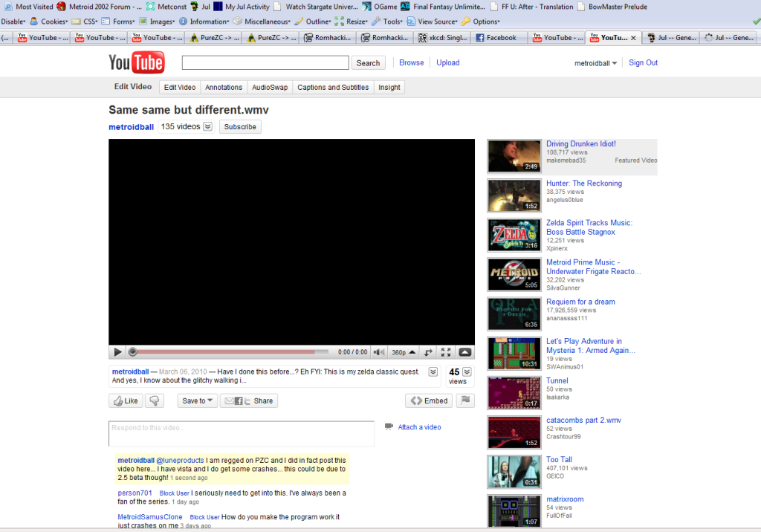Screen dimensions: 761x532
Task: Enter fullscreen video mode
Action: pyautogui.click(x=446, y=352)
